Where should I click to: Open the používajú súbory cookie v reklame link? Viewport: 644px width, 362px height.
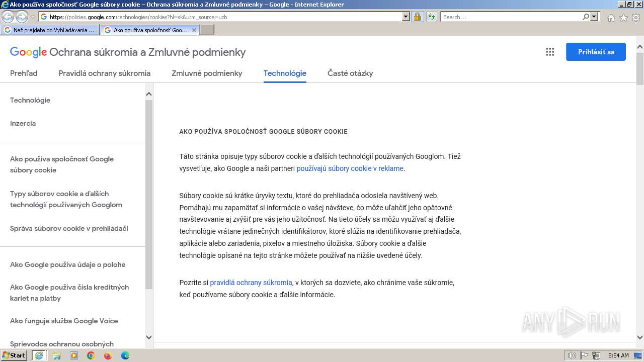[350, 168]
